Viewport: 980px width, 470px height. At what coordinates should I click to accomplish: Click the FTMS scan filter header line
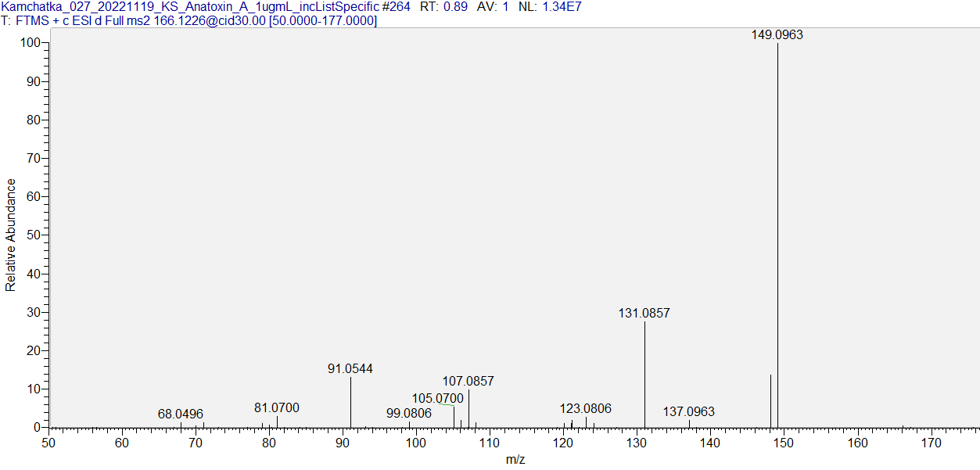pyautogui.click(x=189, y=20)
